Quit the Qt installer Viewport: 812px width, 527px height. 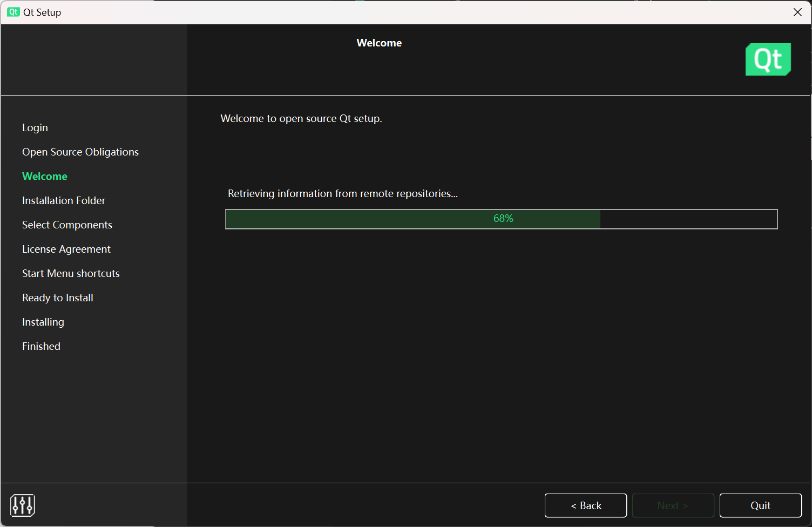point(761,505)
